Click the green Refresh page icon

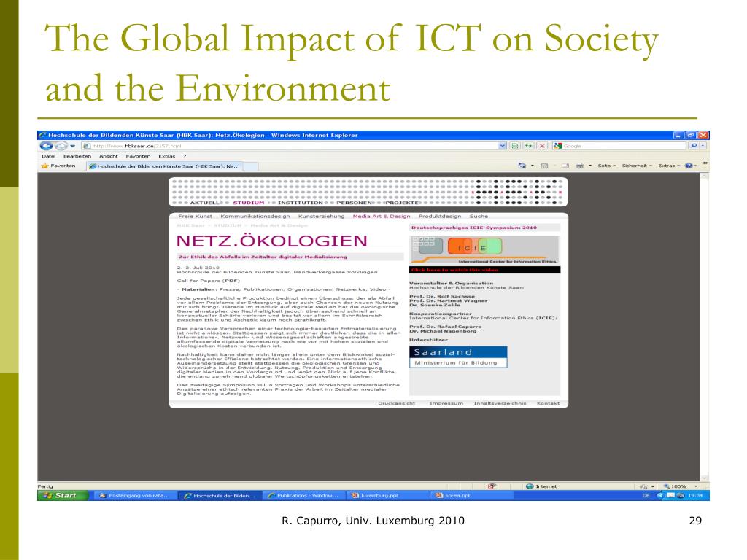(x=528, y=146)
